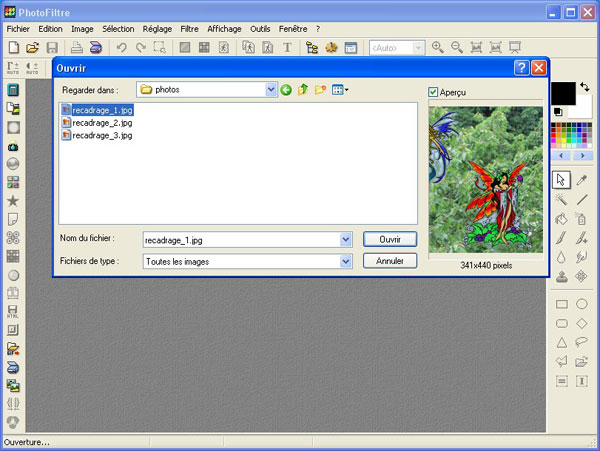Open the Outils menu

(x=260, y=29)
